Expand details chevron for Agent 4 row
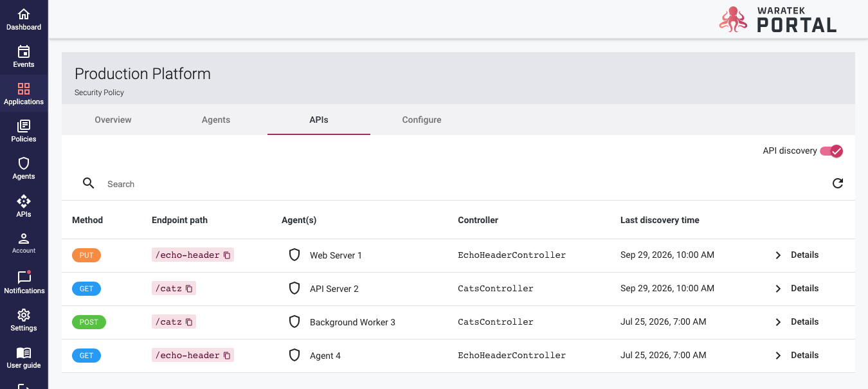 click(778, 356)
